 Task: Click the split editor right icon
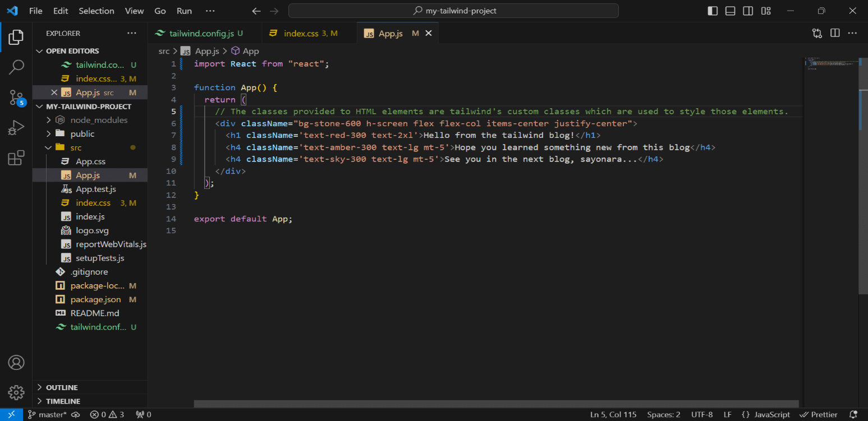(835, 34)
